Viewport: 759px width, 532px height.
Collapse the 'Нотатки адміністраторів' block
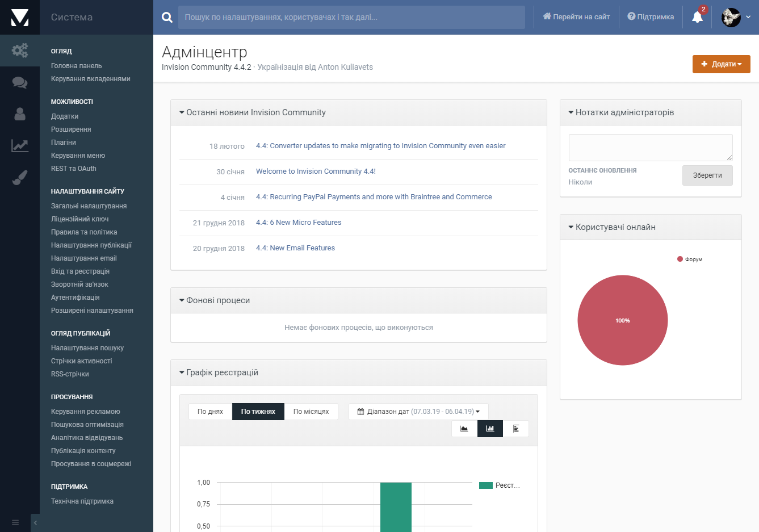[x=571, y=112]
